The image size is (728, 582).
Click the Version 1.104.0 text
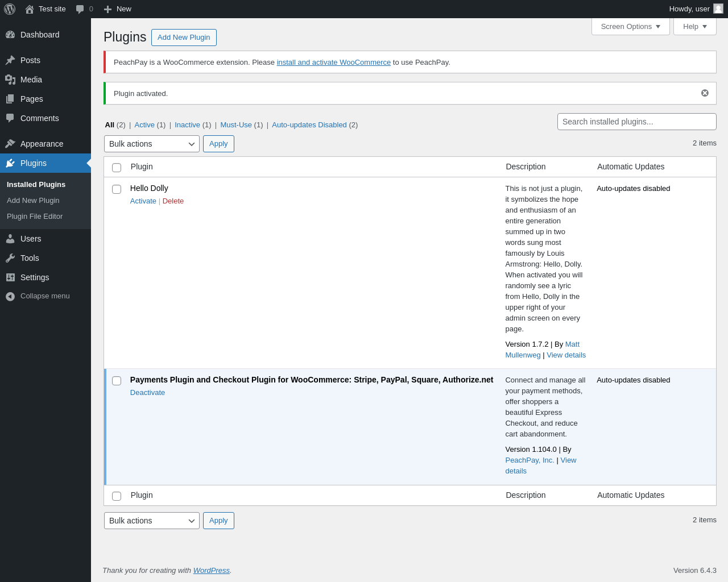point(531,450)
